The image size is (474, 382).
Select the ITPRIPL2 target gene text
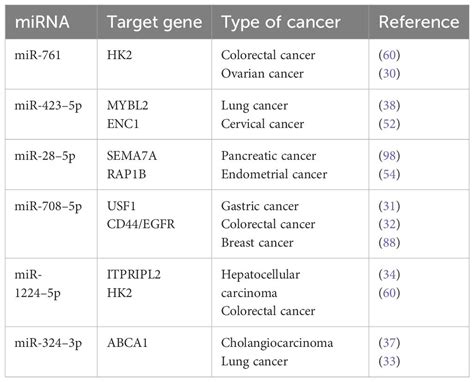pyautogui.click(x=134, y=275)
